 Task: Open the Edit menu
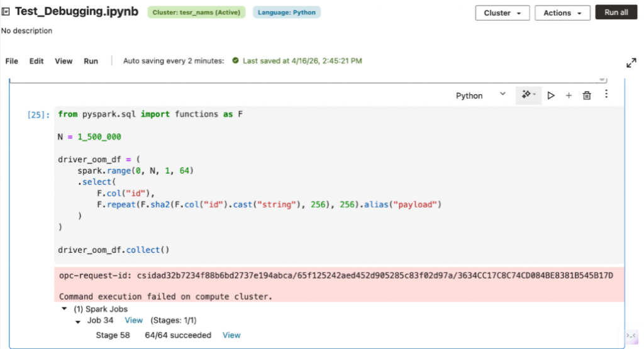pos(36,61)
